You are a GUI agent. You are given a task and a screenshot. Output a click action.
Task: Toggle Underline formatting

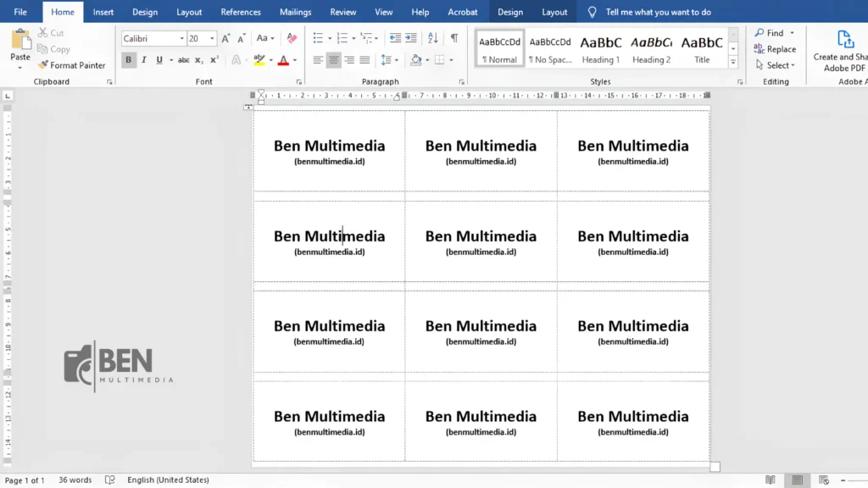(x=159, y=60)
